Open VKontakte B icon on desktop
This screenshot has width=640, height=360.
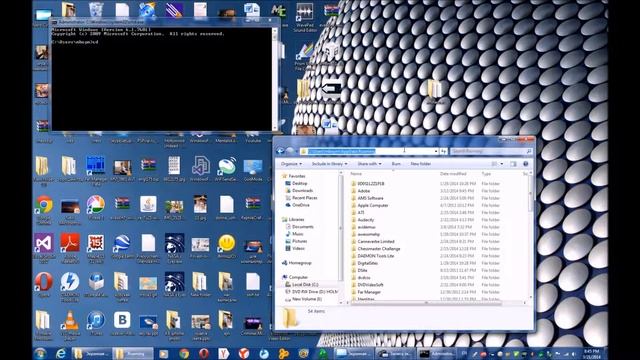point(122,321)
